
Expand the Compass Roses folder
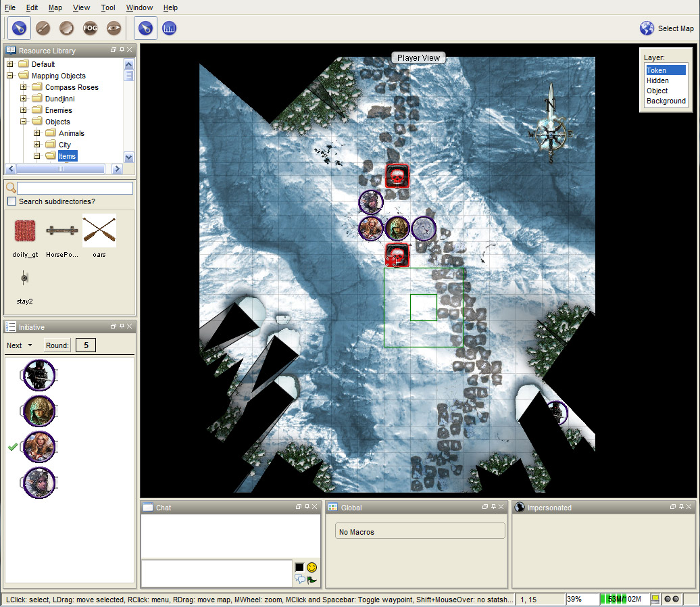point(24,87)
